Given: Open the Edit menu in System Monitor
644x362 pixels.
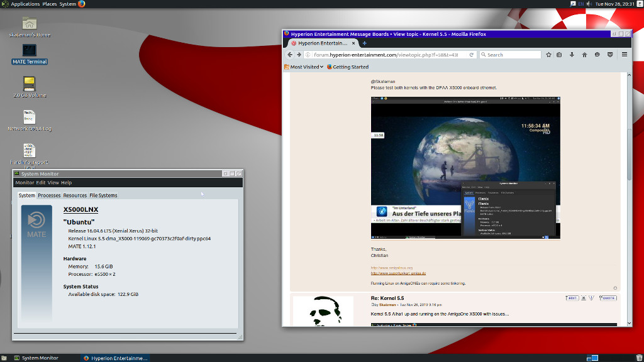Looking at the screenshot, I should 41,183.
